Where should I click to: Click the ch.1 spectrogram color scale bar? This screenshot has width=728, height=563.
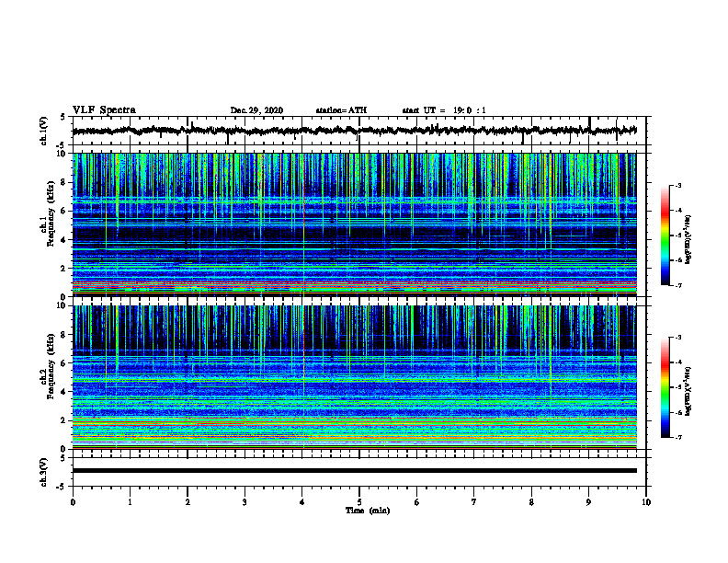[665, 236]
